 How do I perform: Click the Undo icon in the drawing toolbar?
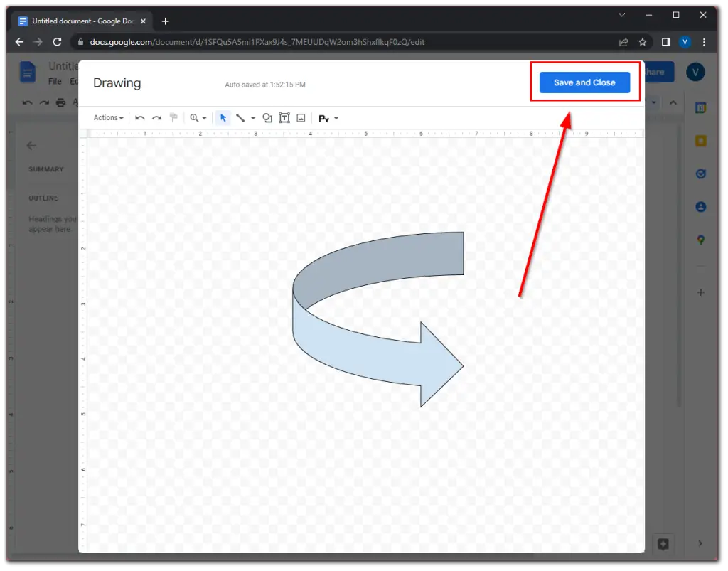click(140, 117)
